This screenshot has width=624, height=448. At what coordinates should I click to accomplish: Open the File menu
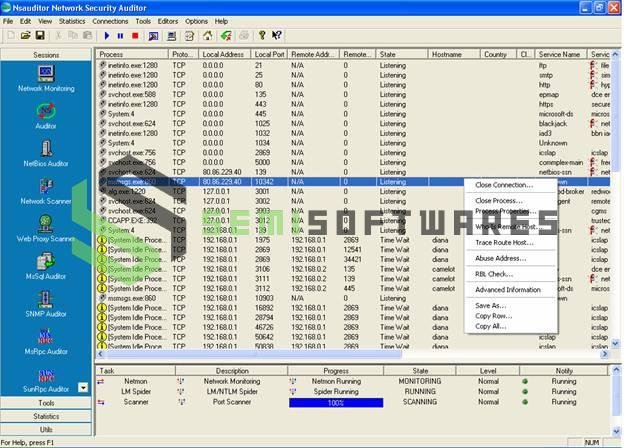coord(8,21)
